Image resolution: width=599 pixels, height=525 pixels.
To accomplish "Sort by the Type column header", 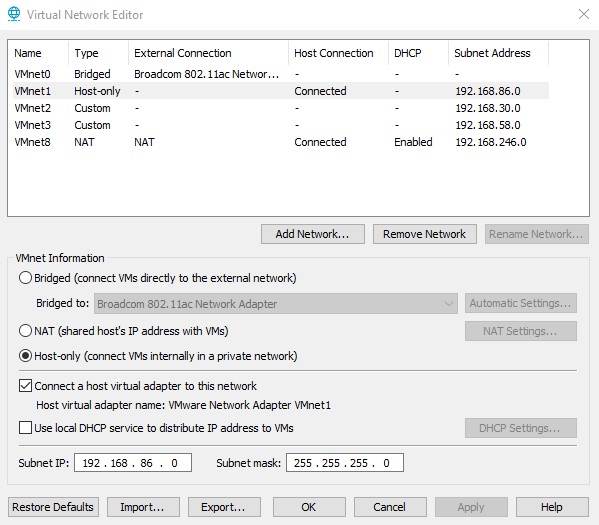I will (99, 53).
